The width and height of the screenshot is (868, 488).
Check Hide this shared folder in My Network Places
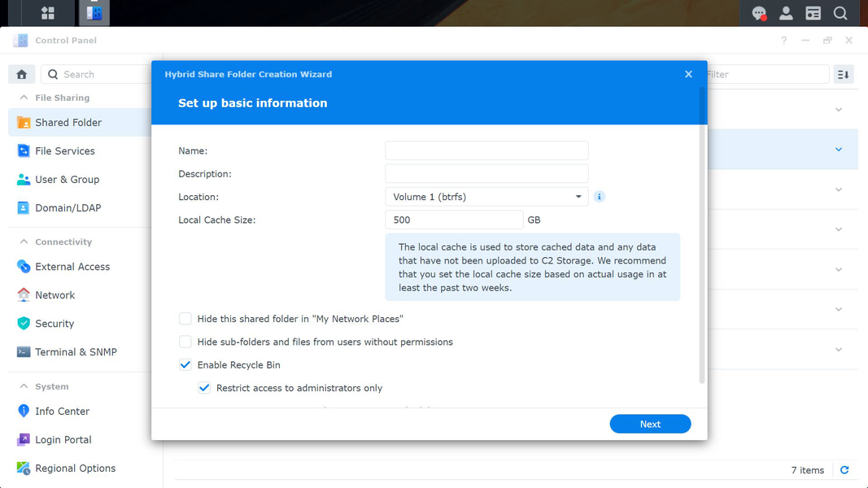coord(185,319)
